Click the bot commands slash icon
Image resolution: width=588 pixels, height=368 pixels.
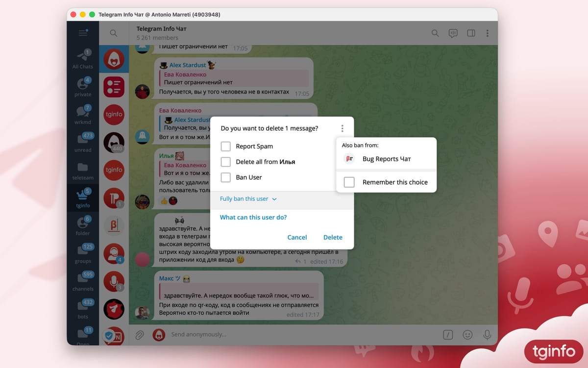(x=448, y=335)
